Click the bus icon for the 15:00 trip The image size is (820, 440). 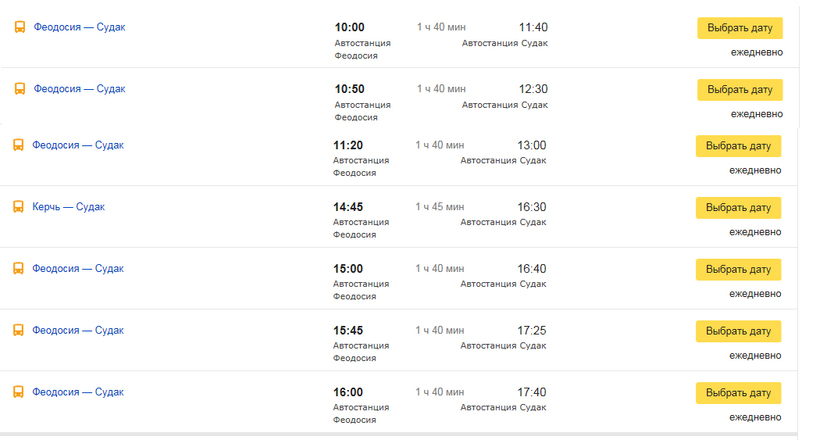(x=17, y=268)
